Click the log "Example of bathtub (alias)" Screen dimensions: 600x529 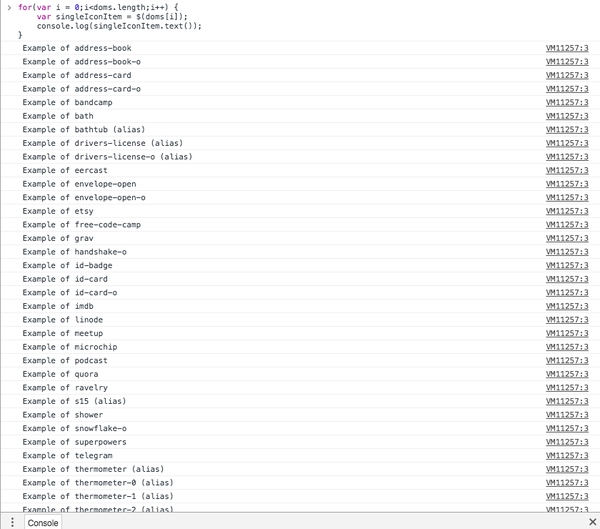(x=83, y=129)
